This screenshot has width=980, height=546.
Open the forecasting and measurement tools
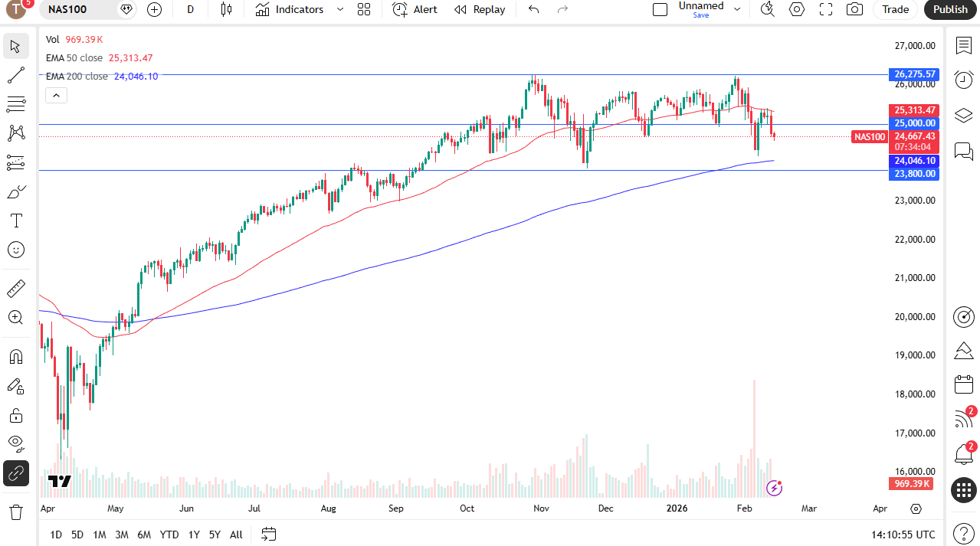[15, 162]
